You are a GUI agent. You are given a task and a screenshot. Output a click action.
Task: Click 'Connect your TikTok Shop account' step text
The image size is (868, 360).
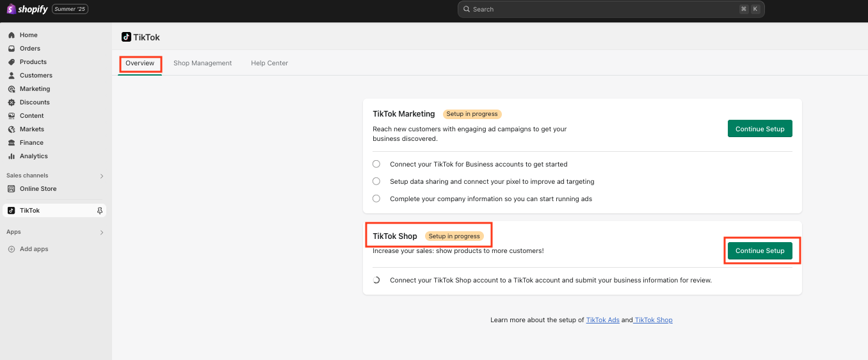pos(551,280)
